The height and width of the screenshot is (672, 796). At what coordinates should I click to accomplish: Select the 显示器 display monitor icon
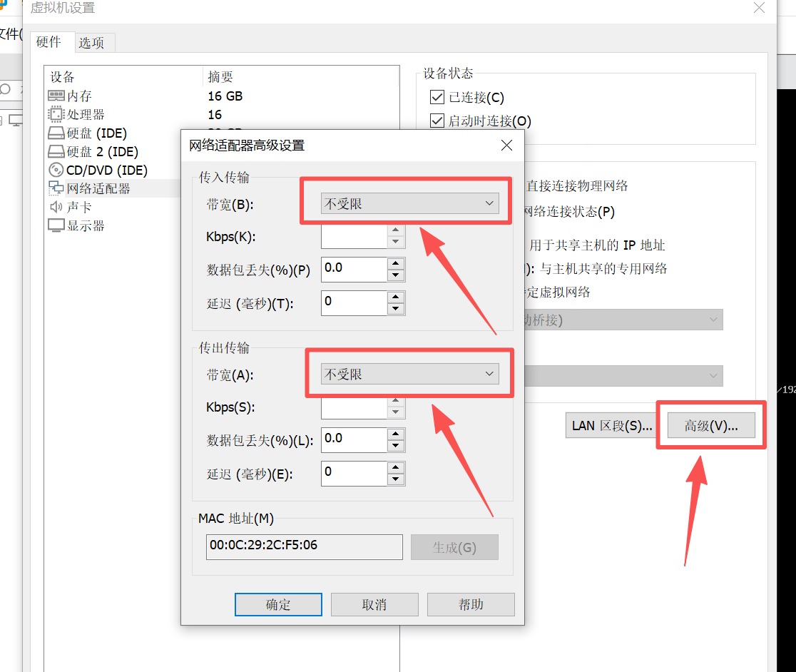pyautogui.click(x=56, y=225)
